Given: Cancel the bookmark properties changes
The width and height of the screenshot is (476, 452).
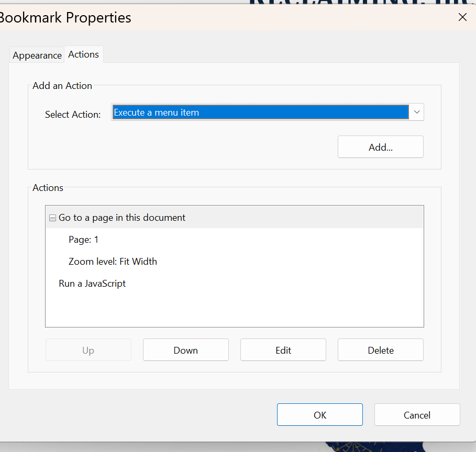Looking at the screenshot, I should [x=417, y=414].
